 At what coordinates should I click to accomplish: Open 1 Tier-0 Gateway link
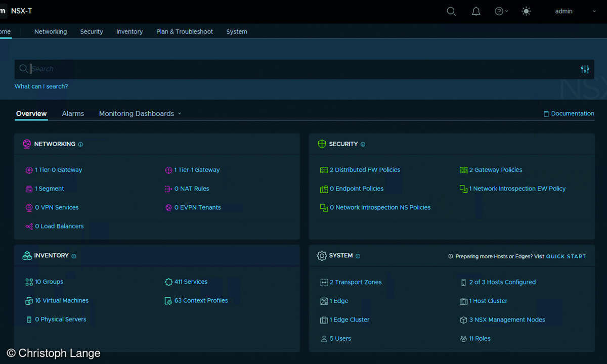pos(58,170)
